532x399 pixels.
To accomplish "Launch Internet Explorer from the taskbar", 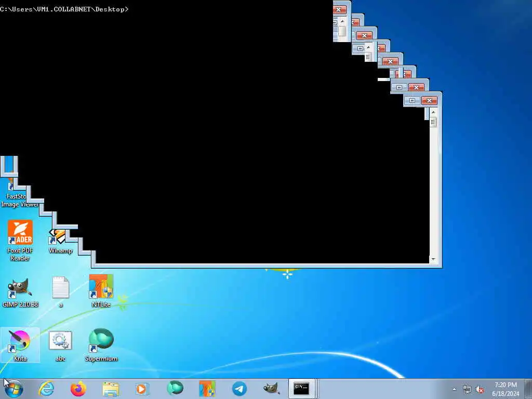I will tap(46, 389).
